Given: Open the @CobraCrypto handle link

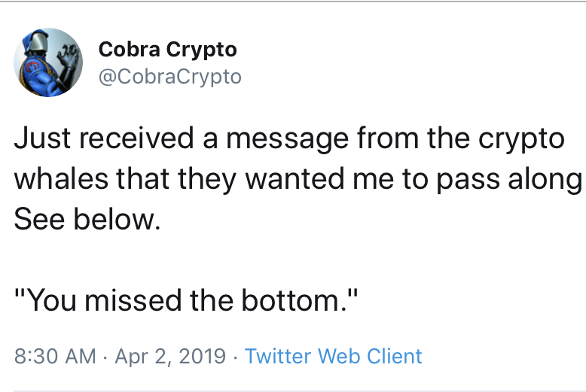Looking at the screenshot, I should point(170,77).
